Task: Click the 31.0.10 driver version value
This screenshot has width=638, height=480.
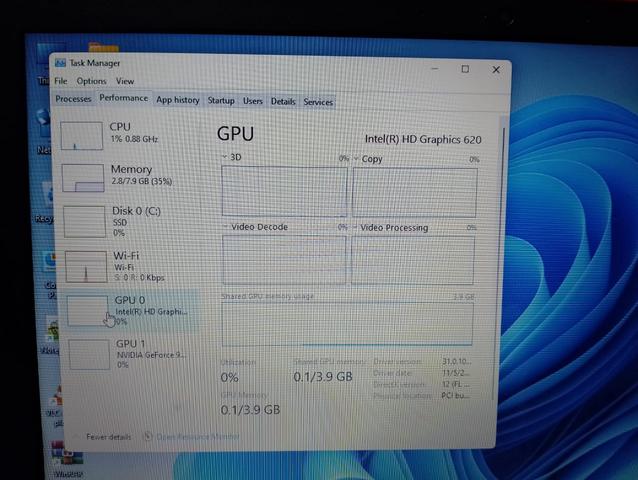Action: pos(456,361)
